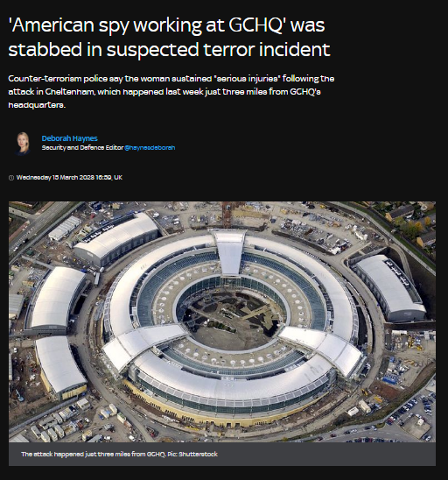Click the car park in the photo corner
Screen dimensions: 448x480
(x=409, y=416)
